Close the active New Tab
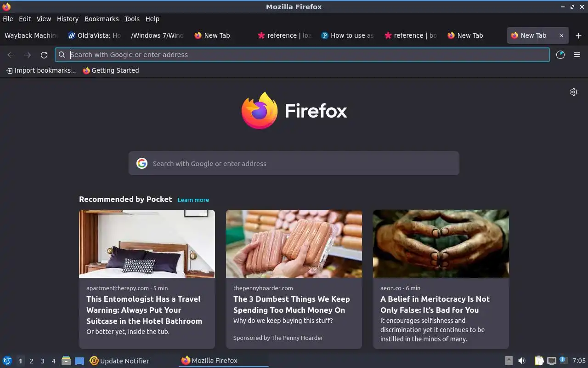This screenshot has height=368, width=588. [561, 35]
